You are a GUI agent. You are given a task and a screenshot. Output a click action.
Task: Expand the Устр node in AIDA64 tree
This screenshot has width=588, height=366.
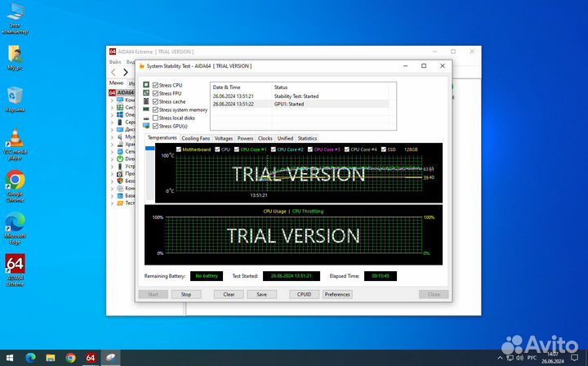[112, 166]
